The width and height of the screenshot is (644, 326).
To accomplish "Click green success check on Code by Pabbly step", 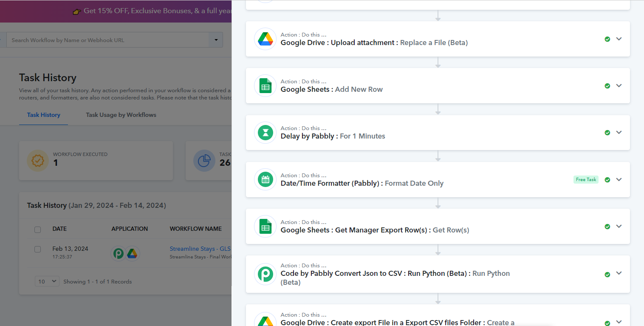I will tap(607, 275).
